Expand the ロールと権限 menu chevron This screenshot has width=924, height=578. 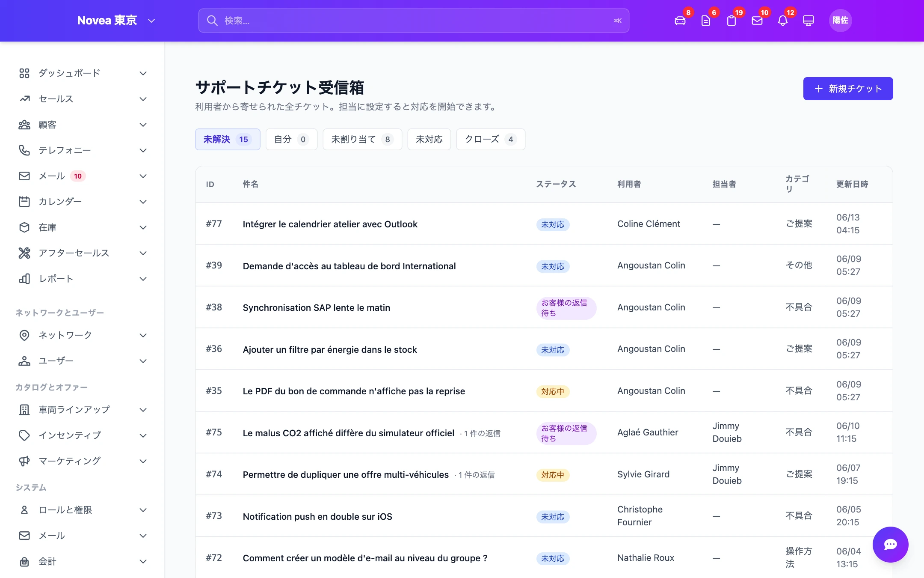tap(143, 510)
